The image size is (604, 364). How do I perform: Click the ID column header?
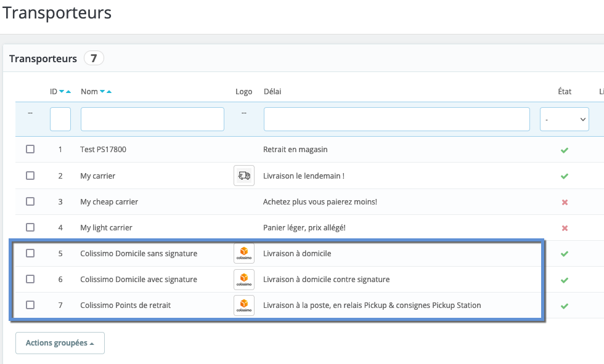click(53, 92)
